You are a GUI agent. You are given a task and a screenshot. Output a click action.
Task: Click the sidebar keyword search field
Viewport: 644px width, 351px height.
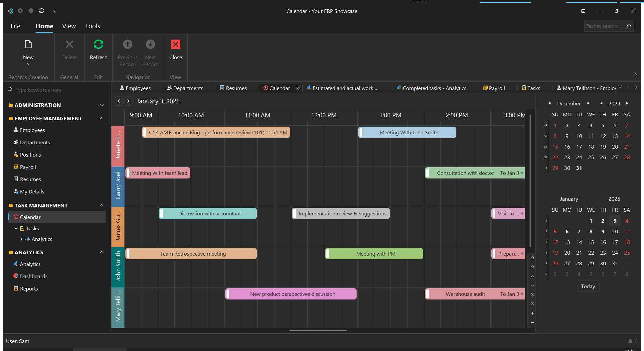point(57,90)
